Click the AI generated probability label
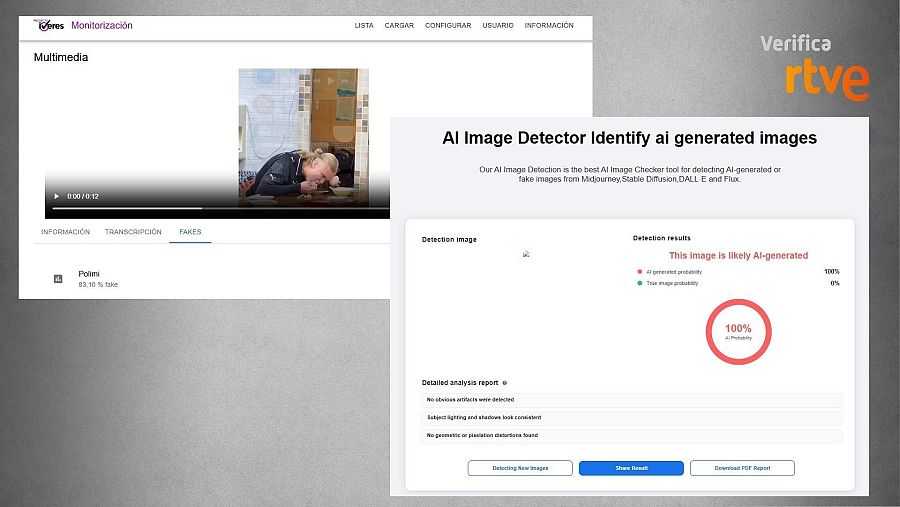Viewport: 900px width, 507px height. click(674, 272)
